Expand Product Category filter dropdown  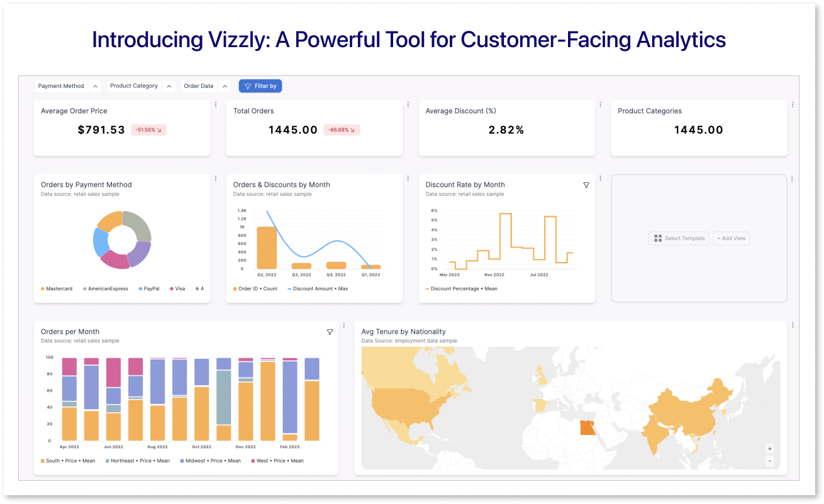pos(141,86)
